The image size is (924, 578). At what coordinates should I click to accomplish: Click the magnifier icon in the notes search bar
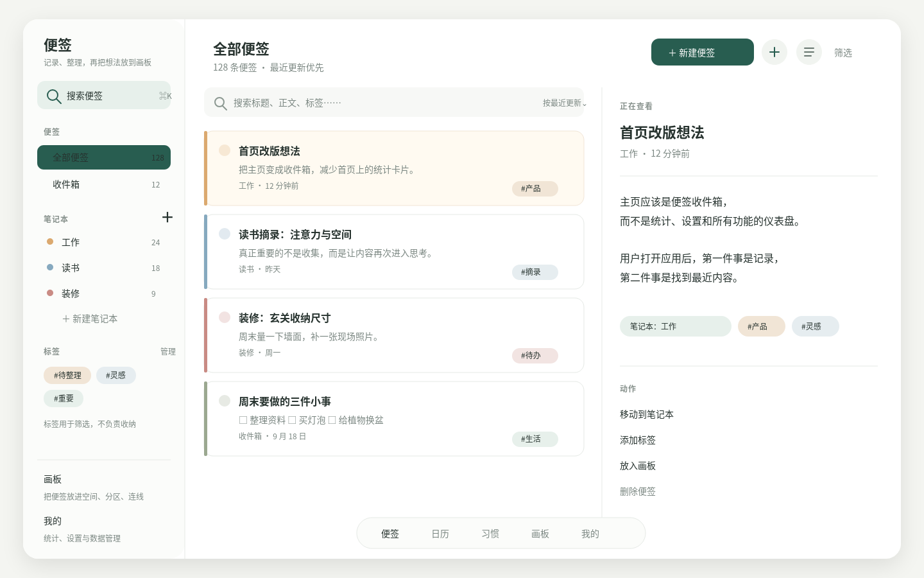(x=220, y=103)
